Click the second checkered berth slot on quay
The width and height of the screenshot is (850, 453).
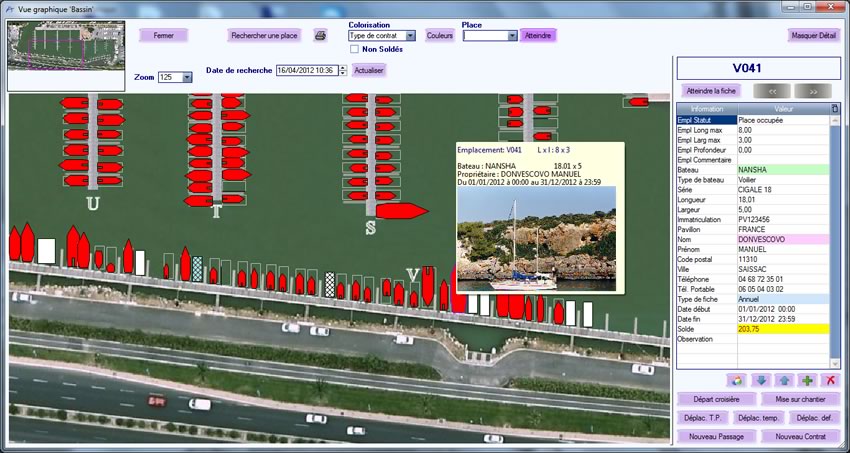coord(330,284)
